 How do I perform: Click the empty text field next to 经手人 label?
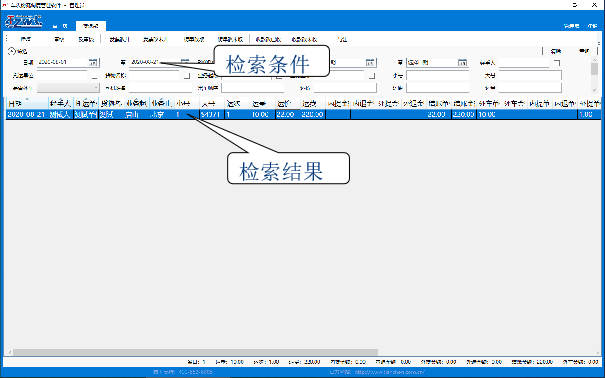524,62
